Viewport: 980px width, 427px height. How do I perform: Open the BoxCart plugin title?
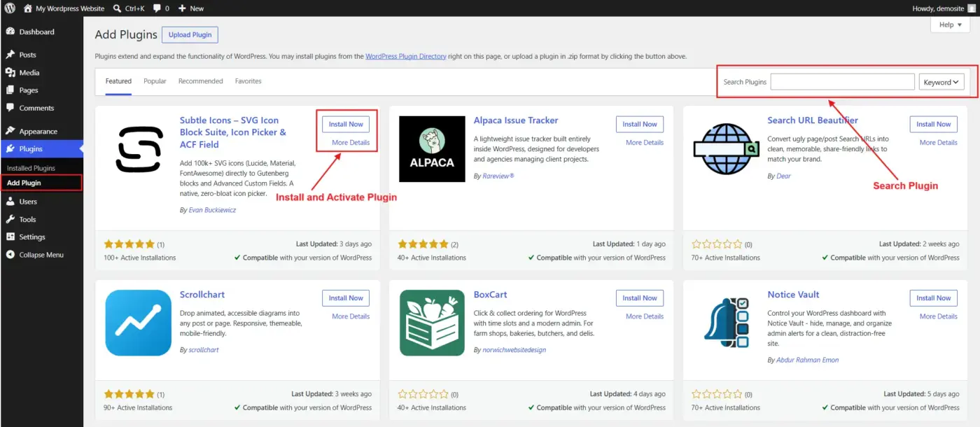click(490, 295)
